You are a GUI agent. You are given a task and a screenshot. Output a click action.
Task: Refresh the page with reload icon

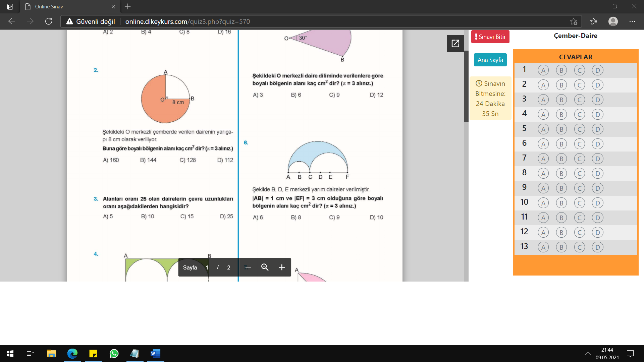pyautogui.click(x=49, y=21)
